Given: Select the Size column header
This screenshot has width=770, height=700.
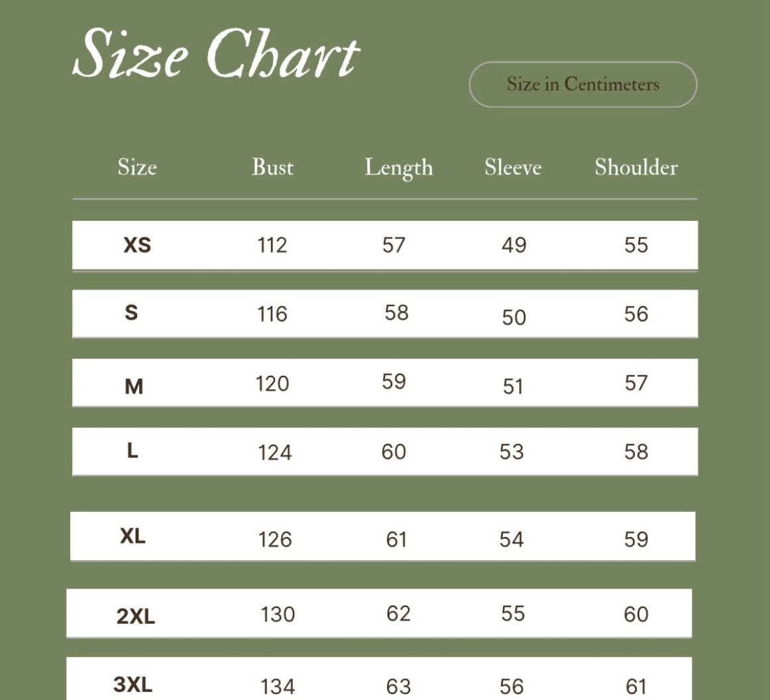Looking at the screenshot, I should (137, 167).
